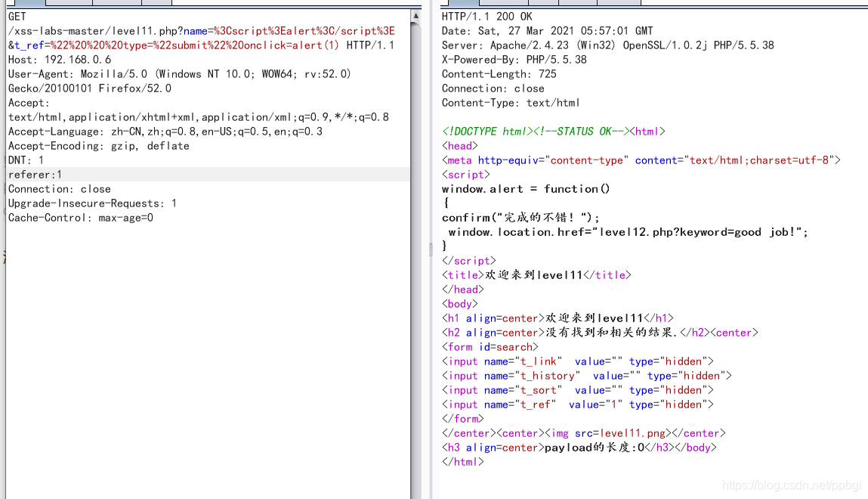Click Connection: close in the response panel
The height and width of the screenshot is (499, 868).
coord(493,88)
